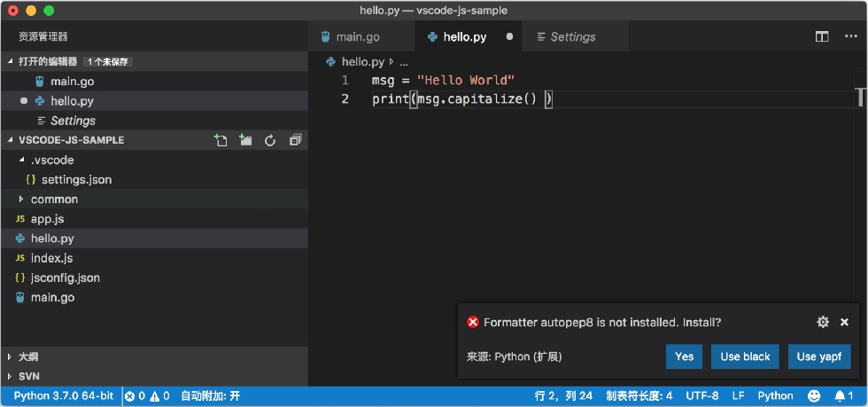Viewport: 868px width, 407px height.
Task: Click errors and warnings count in status bar
Action: tap(147, 395)
